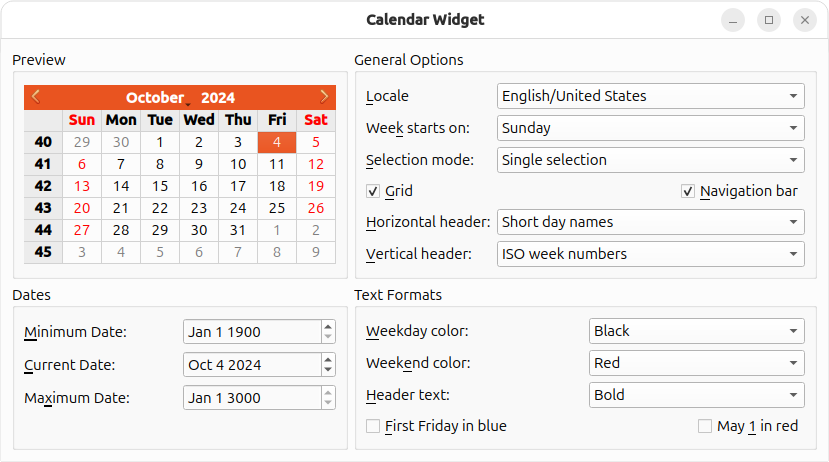Disable the Navigation bar checkbox
This screenshot has height=462, width=829.
pos(688,191)
